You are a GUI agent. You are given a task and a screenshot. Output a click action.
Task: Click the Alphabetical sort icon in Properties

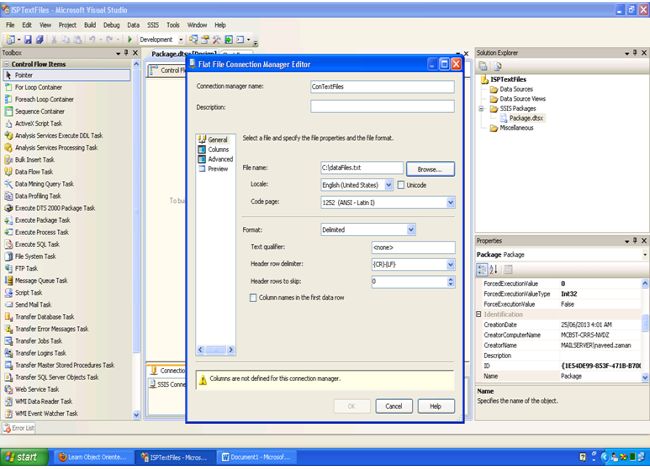(x=493, y=270)
